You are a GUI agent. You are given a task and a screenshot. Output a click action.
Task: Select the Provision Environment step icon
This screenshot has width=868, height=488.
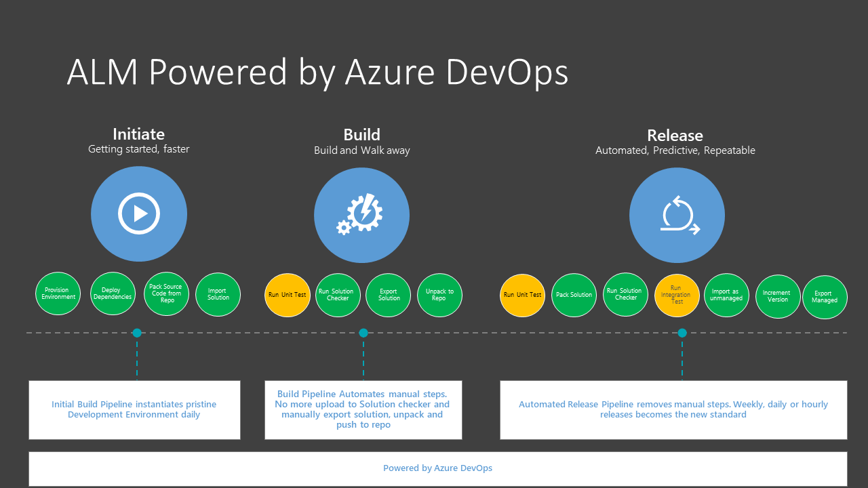58,293
